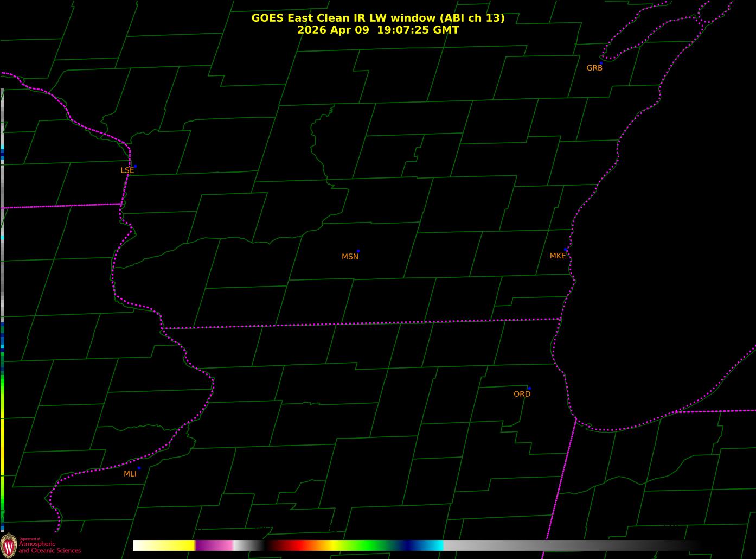
Task: Click the ORD station label
Action: tap(522, 394)
